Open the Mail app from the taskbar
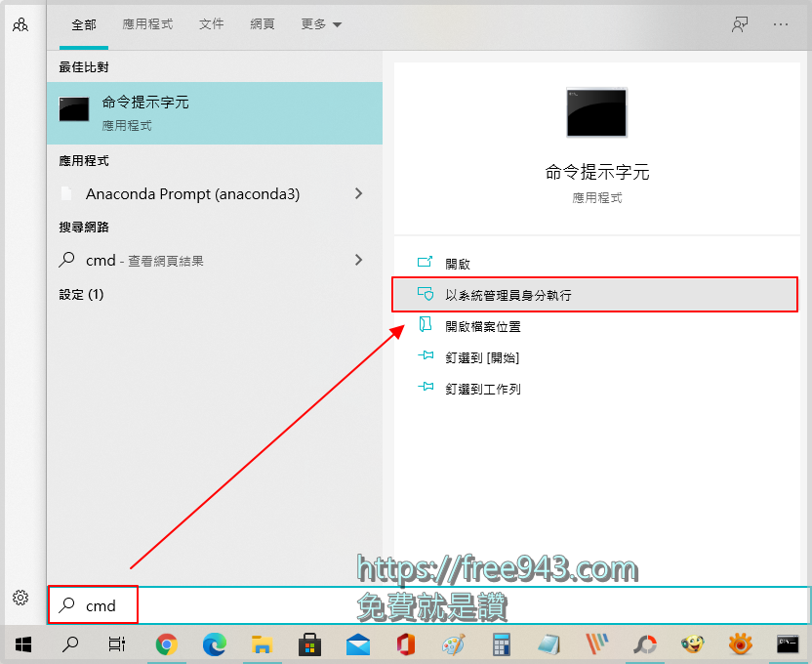 point(355,644)
